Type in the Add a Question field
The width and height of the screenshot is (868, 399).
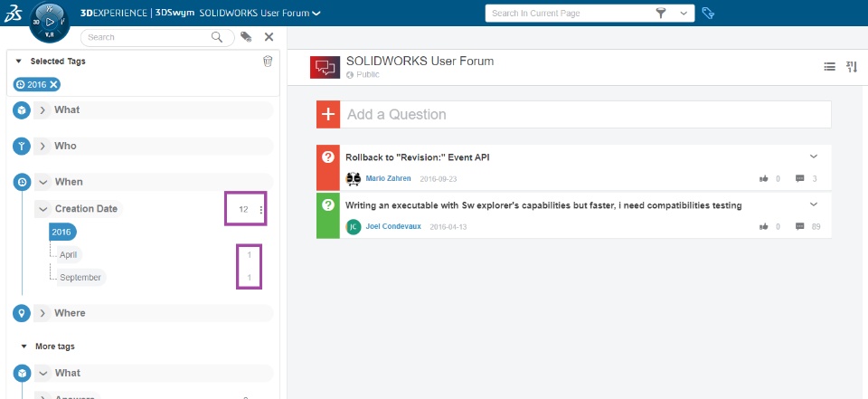coord(586,114)
